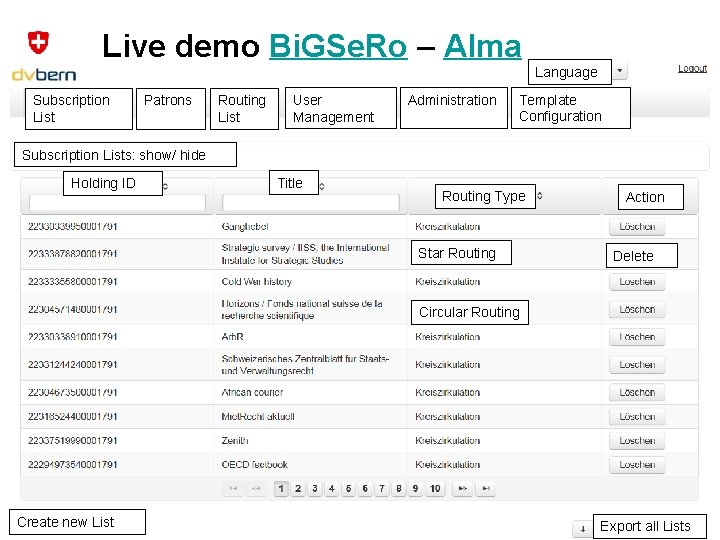This screenshot has height=540, width=720.
Task: Open the Subscription List menu
Action: pyautogui.click(x=79, y=109)
